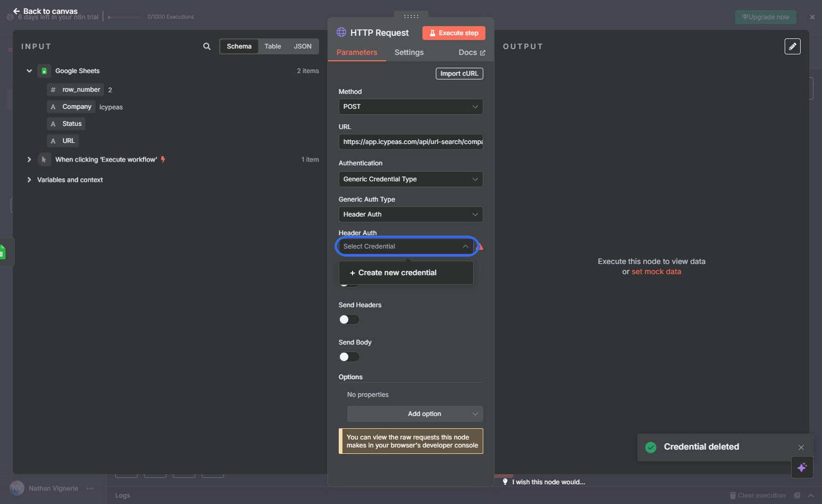Screen dimensions: 822x504
Task: Enable the Send Body toggle
Action: tap(349, 357)
